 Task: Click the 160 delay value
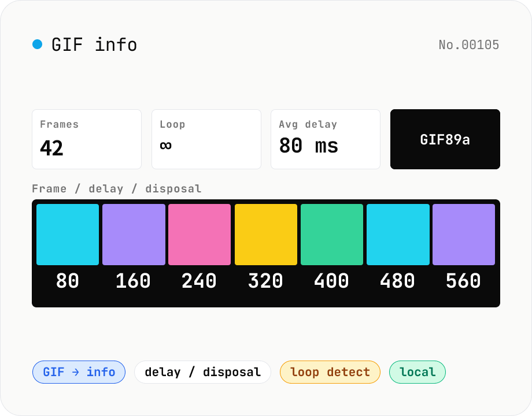tap(134, 281)
